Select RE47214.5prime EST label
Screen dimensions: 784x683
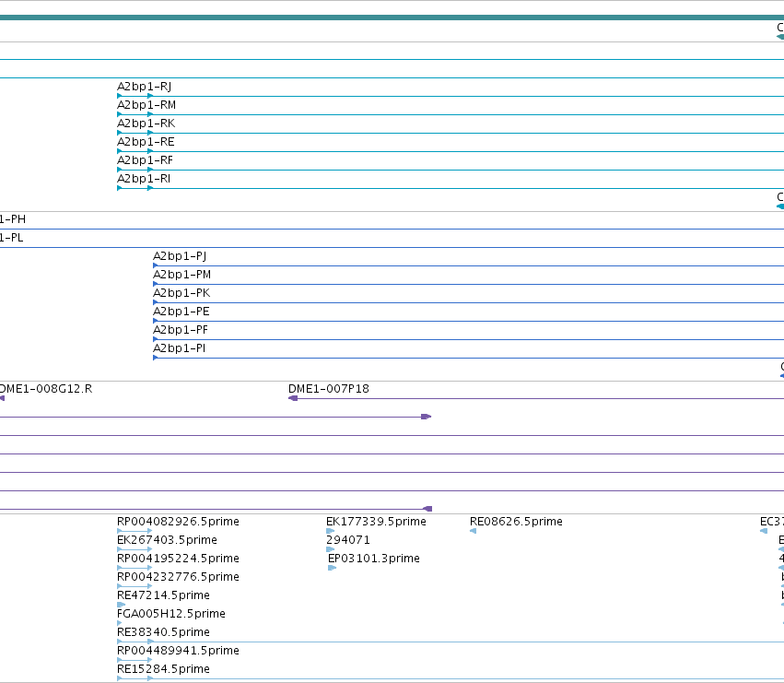[163, 595]
